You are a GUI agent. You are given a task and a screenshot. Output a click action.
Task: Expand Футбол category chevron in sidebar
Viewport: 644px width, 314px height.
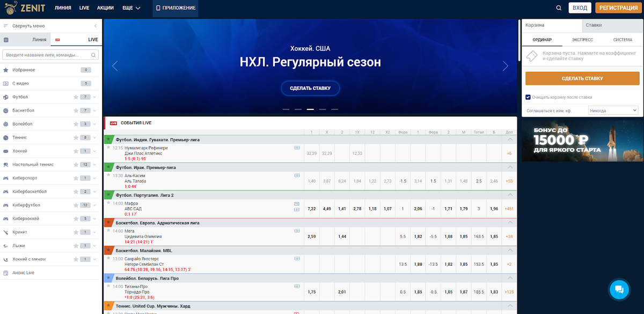pos(94,97)
